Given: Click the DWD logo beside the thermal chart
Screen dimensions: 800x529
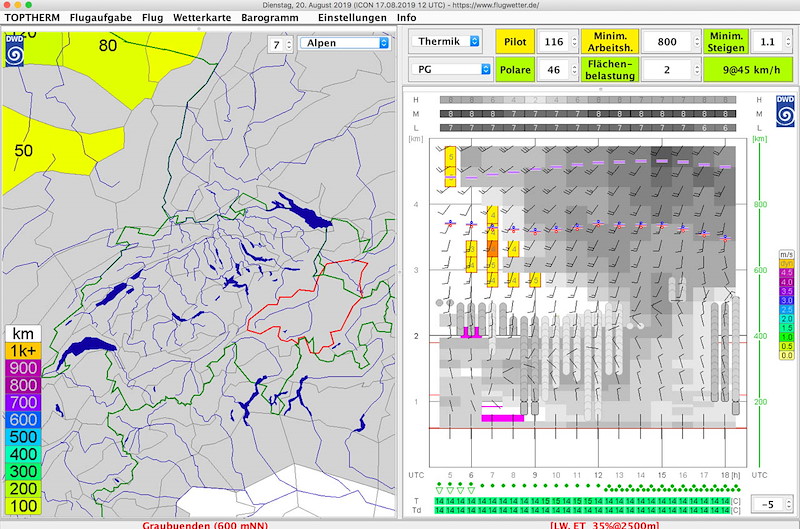Looking at the screenshot, I should pyautogui.click(x=785, y=111).
